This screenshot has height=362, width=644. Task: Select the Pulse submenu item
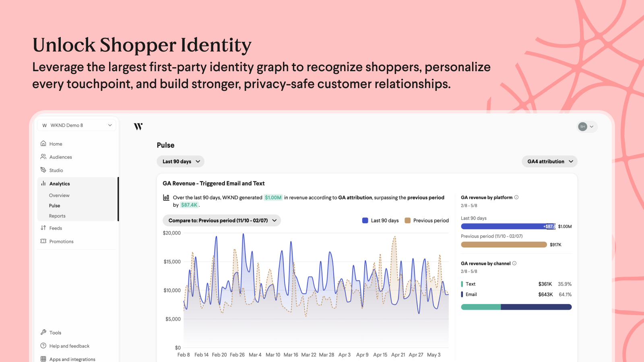pos(55,206)
